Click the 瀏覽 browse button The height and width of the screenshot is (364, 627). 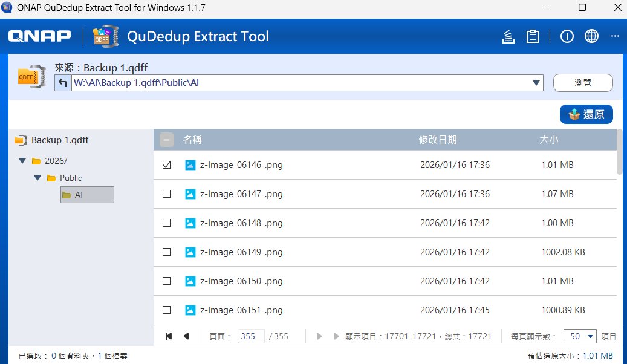pyautogui.click(x=583, y=83)
